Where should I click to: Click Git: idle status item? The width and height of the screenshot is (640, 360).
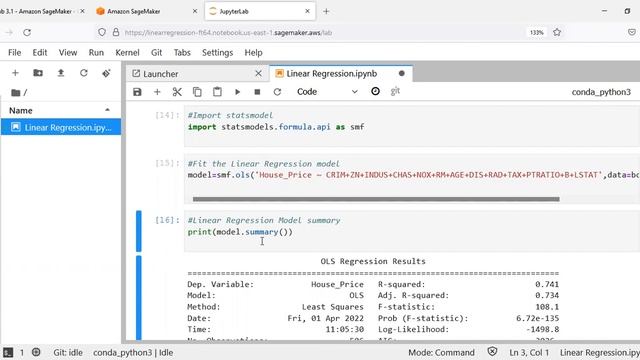click(68, 353)
